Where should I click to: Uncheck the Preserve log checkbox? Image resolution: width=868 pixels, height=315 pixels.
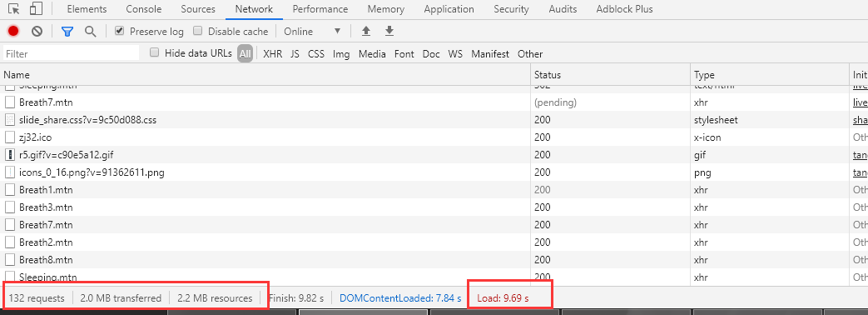119,31
